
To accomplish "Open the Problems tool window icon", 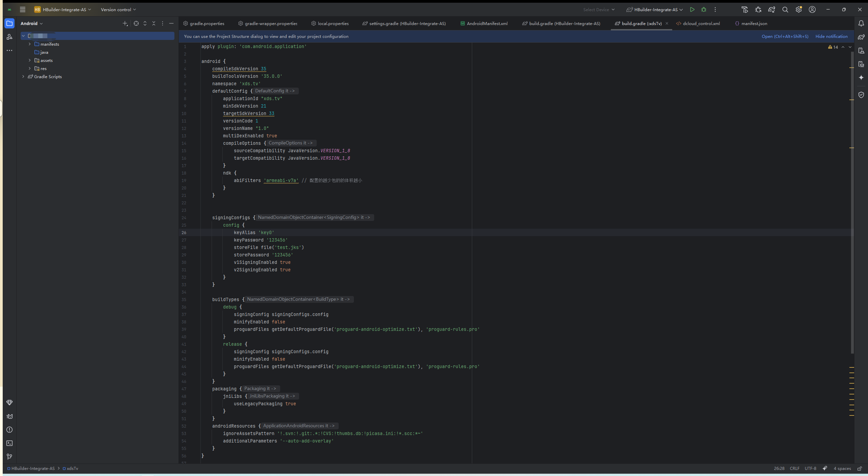I will [x=9, y=430].
